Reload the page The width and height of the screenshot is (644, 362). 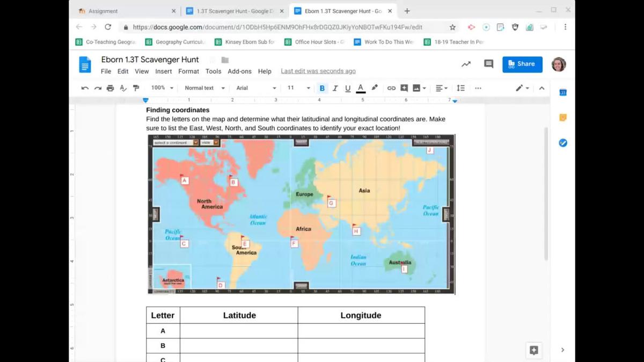(x=108, y=27)
